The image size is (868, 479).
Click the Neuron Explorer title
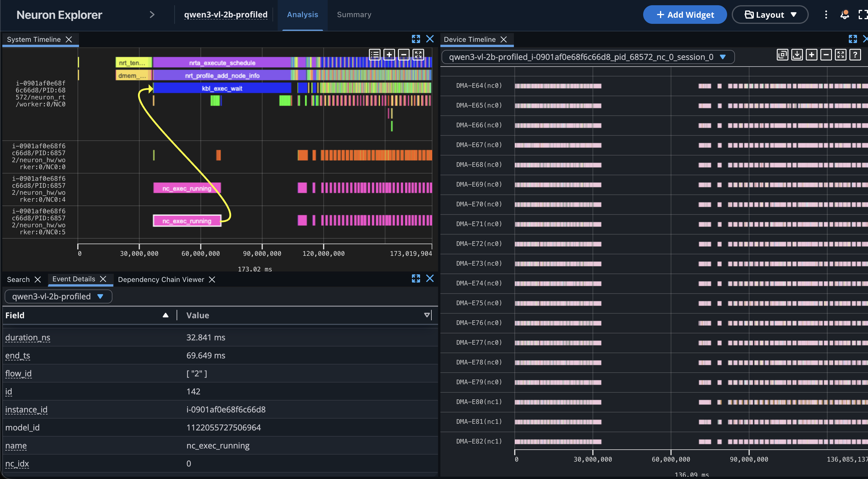tap(59, 15)
